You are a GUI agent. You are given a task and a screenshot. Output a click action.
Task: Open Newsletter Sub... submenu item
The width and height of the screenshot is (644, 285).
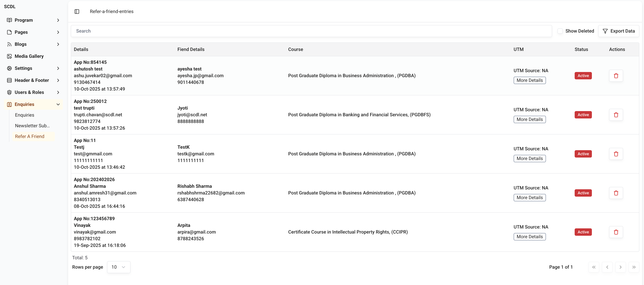point(32,126)
